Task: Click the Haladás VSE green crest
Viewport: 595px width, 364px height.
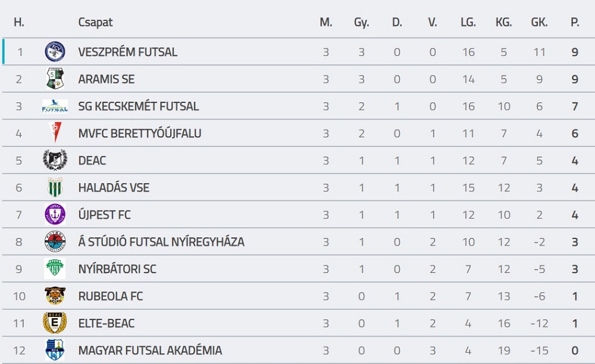Action: [55, 188]
